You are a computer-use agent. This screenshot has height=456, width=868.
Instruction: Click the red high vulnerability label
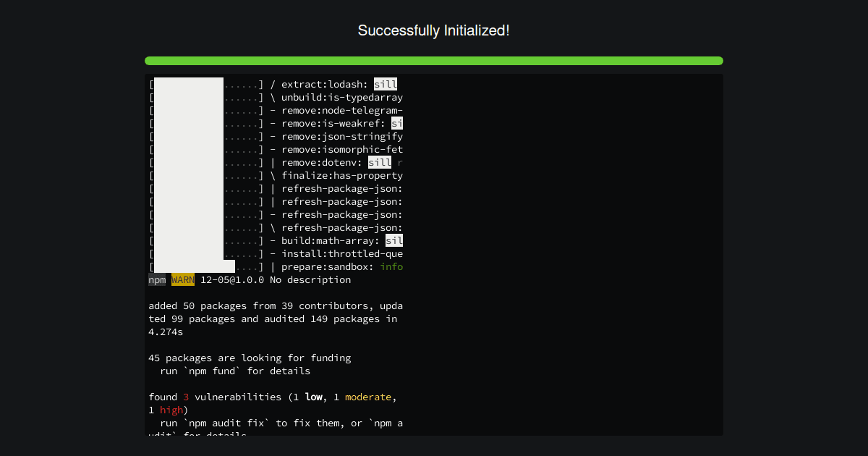tap(171, 410)
